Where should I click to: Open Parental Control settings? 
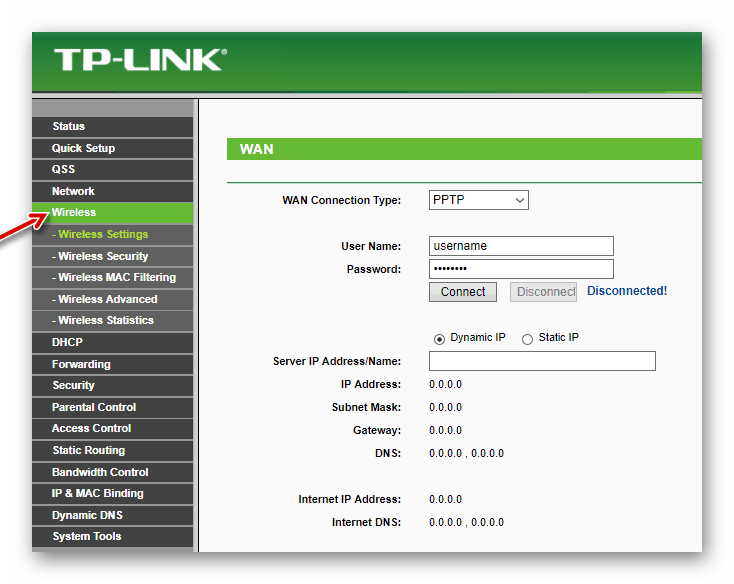point(112,408)
